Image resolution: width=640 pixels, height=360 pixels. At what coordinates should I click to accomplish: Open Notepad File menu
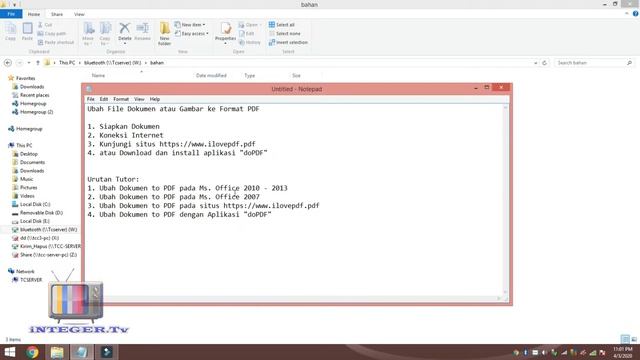pos(91,99)
